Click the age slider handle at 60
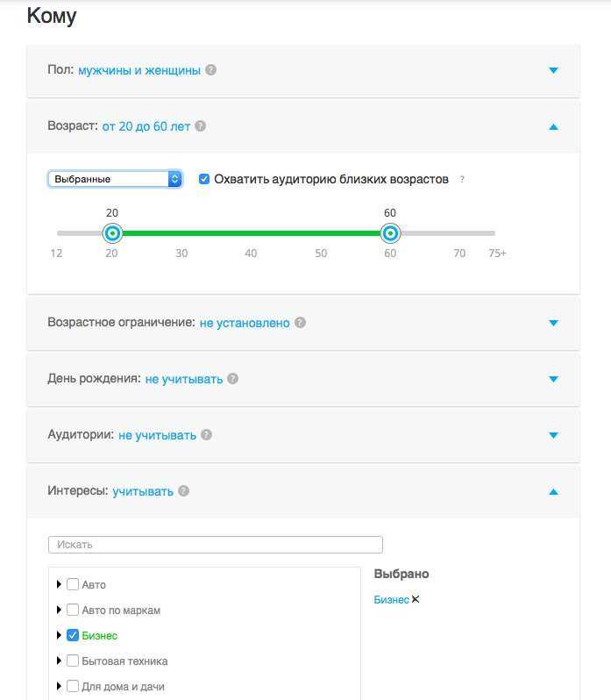 click(390, 233)
